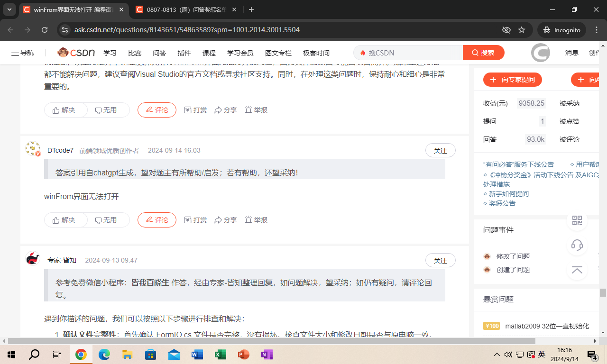This screenshot has height=364, width=607.
Task: Click the 打赏 reward icon under DTcode7's answer
Action: pyautogui.click(x=195, y=219)
